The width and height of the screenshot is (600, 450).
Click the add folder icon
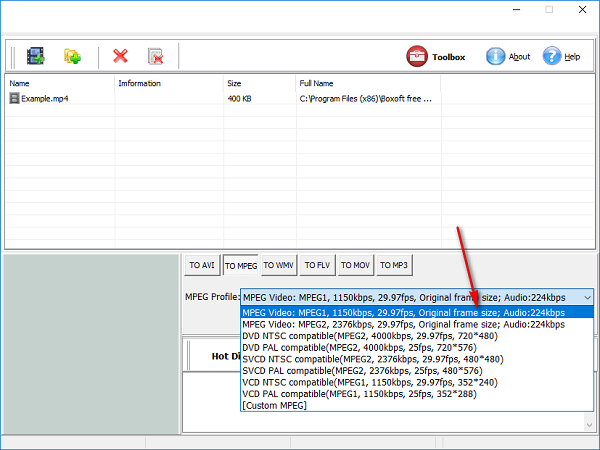[72, 56]
